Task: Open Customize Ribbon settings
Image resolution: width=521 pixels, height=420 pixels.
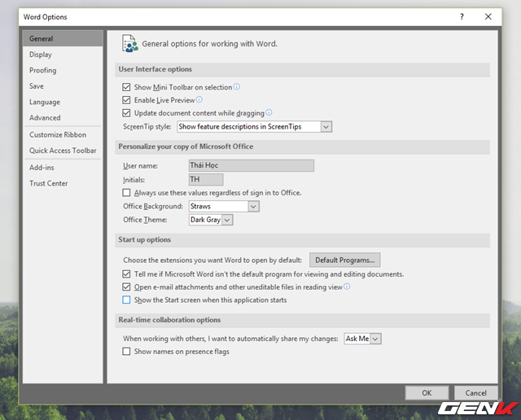Action: point(63,134)
